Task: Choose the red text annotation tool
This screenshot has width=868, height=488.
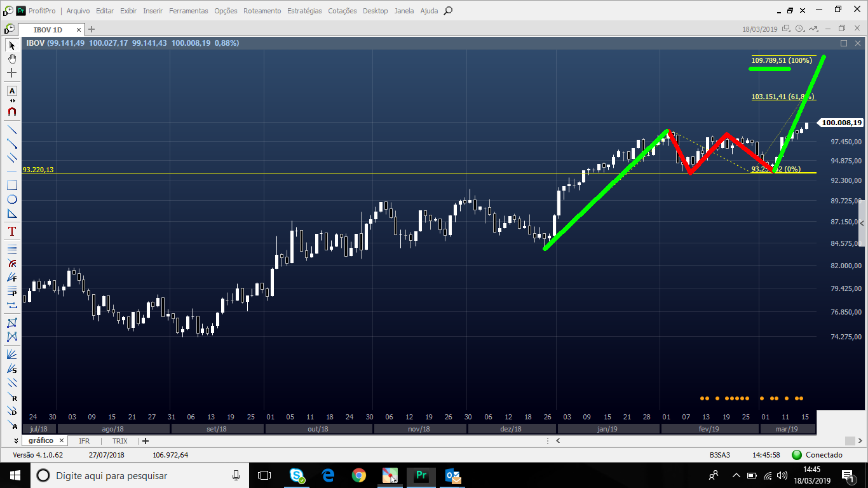Action: (11, 231)
